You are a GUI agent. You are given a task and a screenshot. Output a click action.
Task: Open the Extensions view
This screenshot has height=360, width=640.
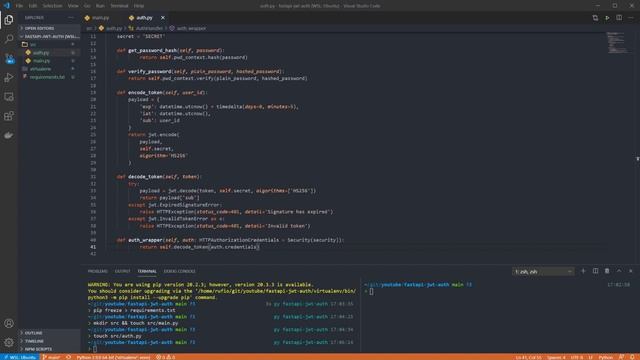9,116
